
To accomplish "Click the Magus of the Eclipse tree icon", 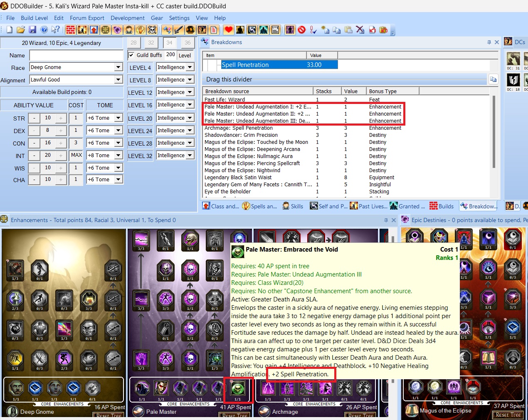I will pos(412,410).
